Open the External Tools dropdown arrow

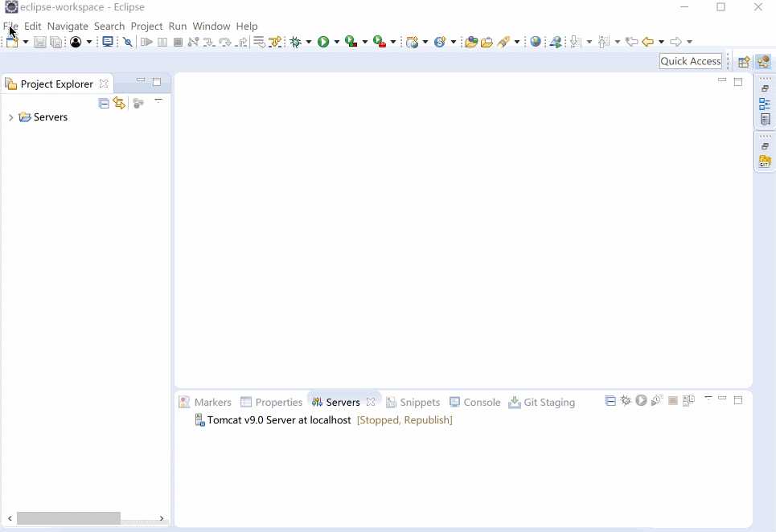(x=393, y=42)
